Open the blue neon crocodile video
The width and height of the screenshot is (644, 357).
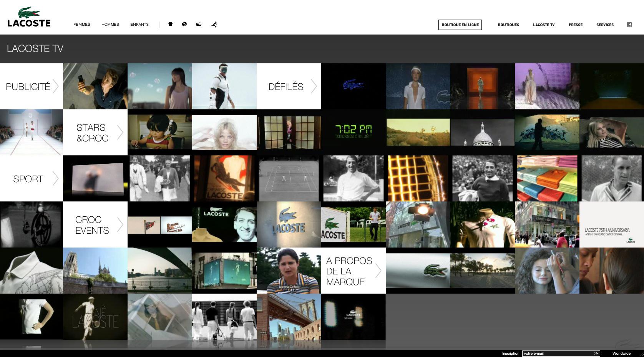click(x=354, y=86)
